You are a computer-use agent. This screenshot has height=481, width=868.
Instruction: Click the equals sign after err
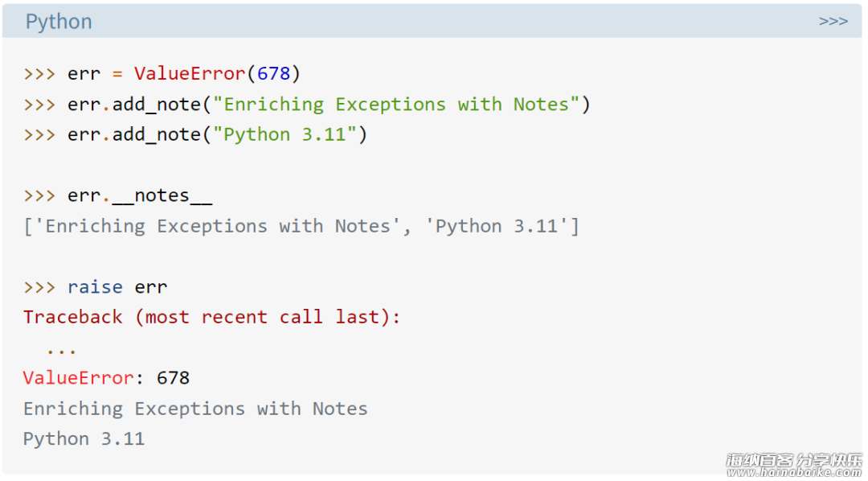coord(117,74)
